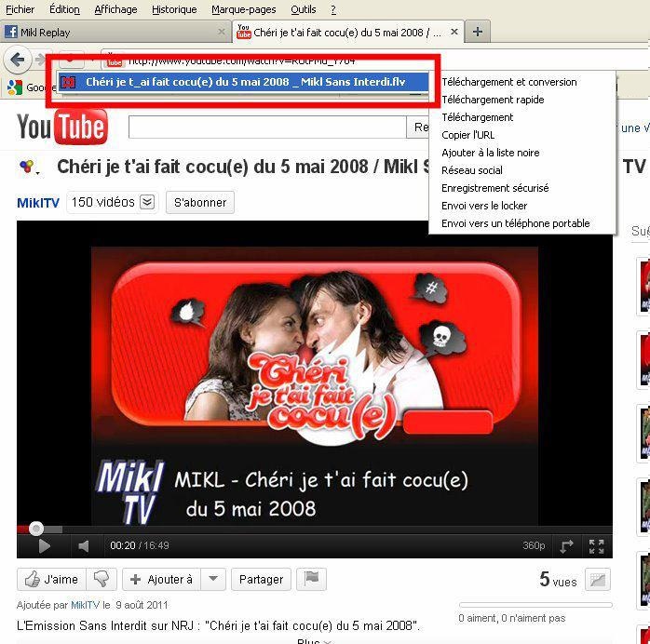Close the YouTube video tab
650x644 pixels.
(x=454, y=32)
